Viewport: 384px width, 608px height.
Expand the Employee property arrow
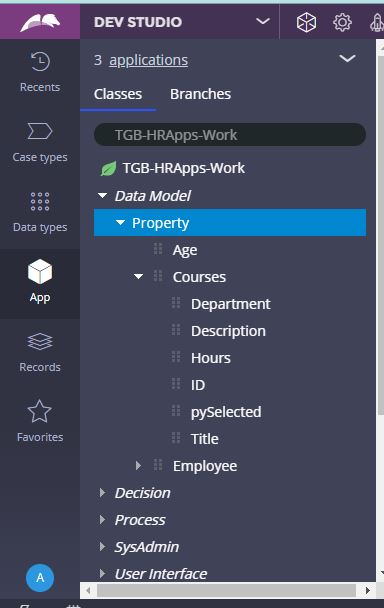click(138, 465)
